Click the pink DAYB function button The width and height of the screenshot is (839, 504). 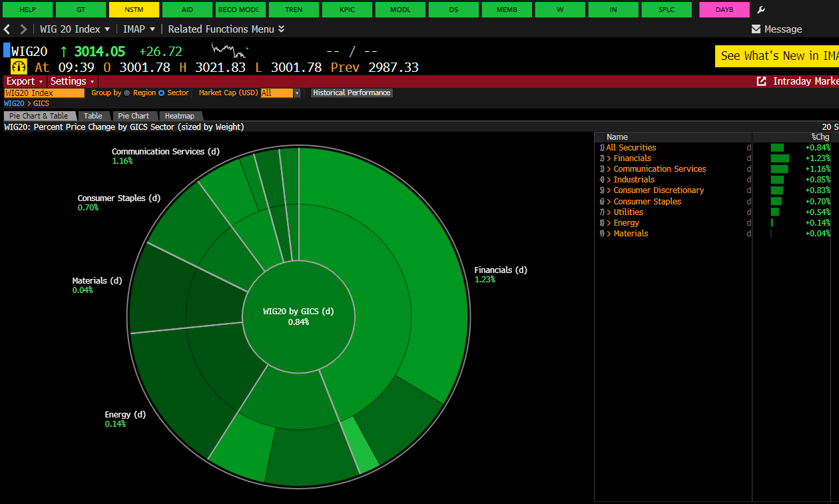[724, 10]
